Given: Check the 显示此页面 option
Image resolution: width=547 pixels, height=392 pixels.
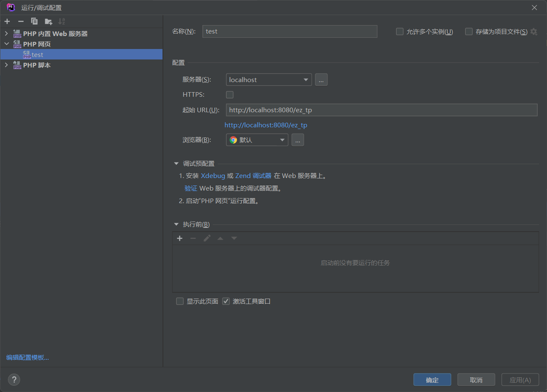Looking at the screenshot, I should [x=180, y=301].
